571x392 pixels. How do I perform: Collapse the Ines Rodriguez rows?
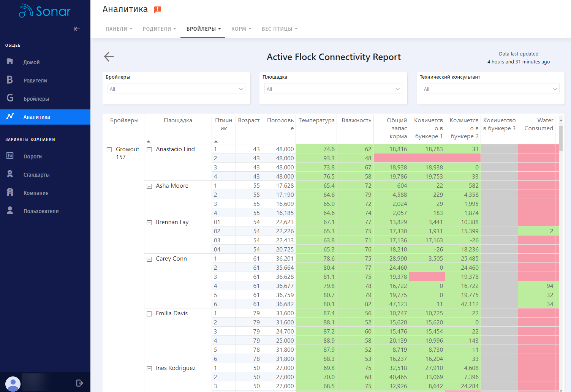click(x=149, y=368)
